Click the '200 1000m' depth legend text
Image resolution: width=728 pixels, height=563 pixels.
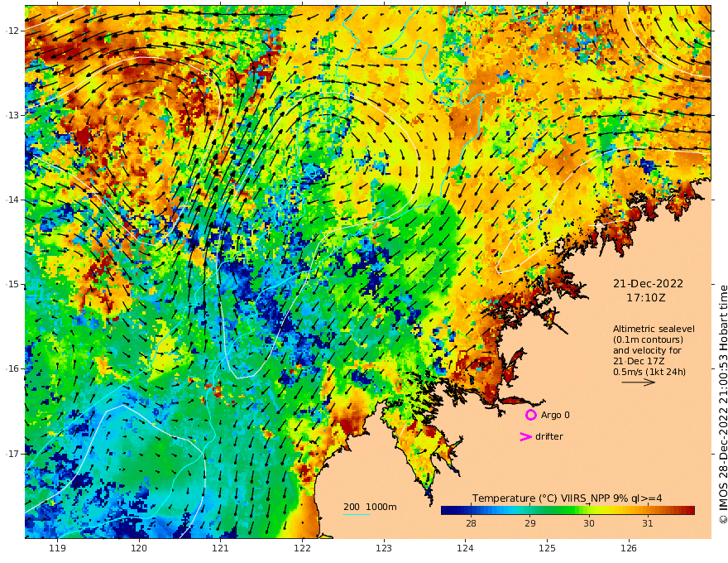(370, 507)
